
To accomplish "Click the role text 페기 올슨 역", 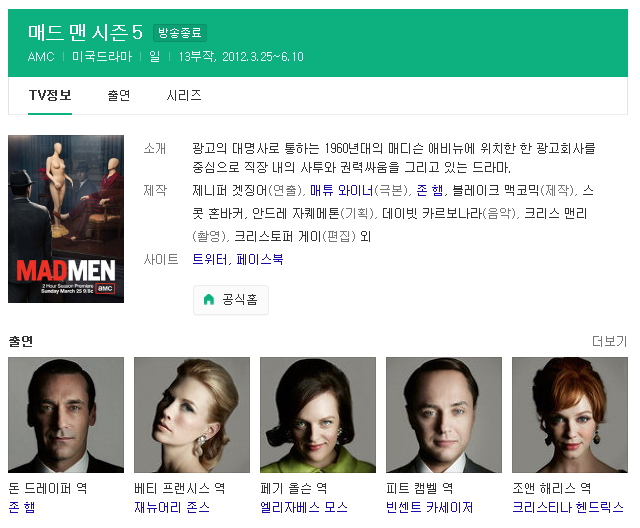I will pyautogui.click(x=294, y=488).
